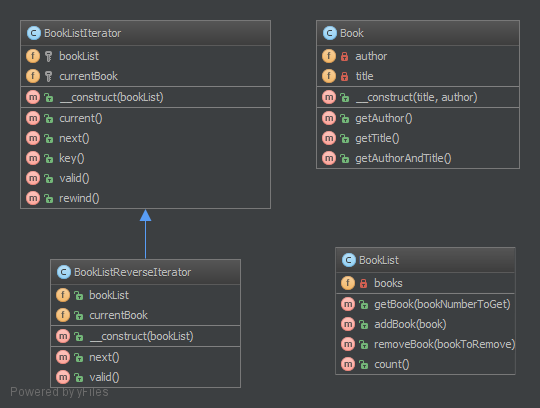
Task: Click method icon beside __construct(title, author)
Action: 329,97
